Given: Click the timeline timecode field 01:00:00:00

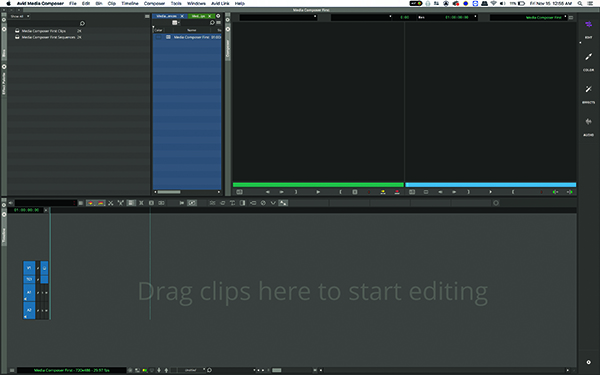Looking at the screenshot, I should 27,210.
